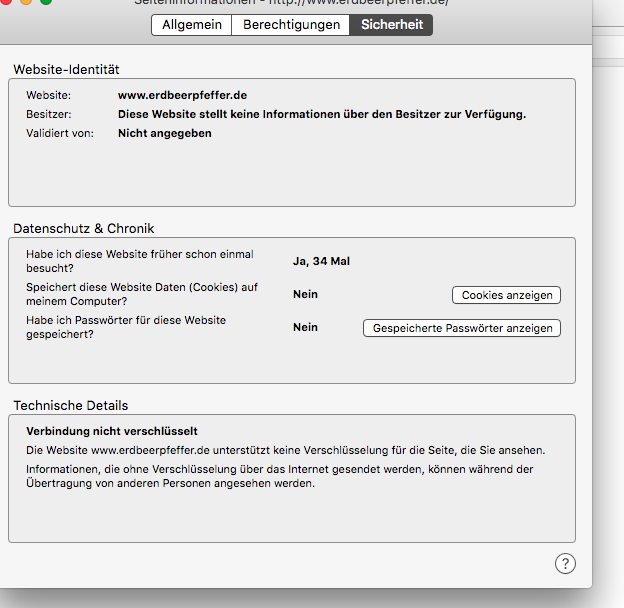Click the 'Website:' label
Screen dimensions: 624x608
tap(48, 95)
